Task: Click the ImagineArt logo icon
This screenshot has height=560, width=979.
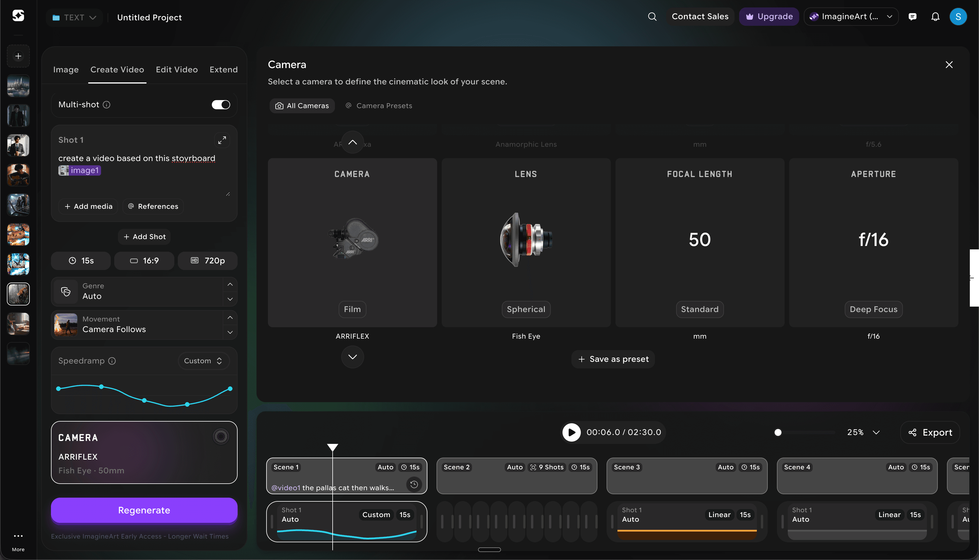Action: (18, 16)
